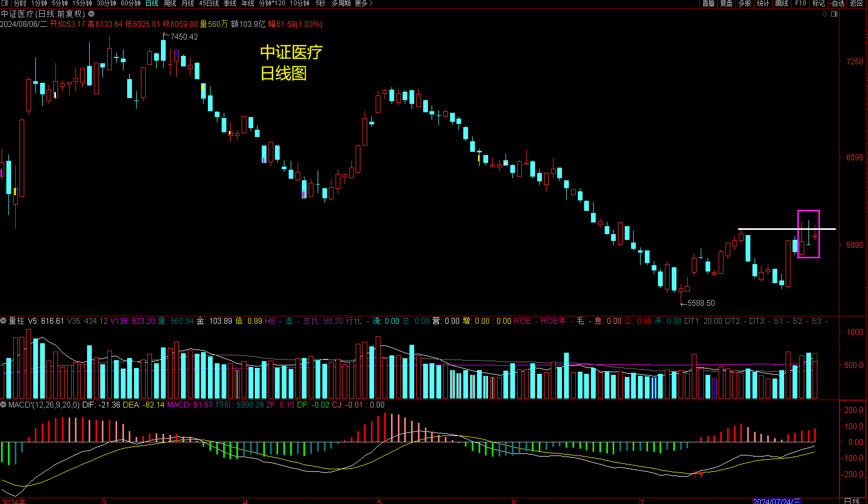Click the 1000 volume axis label
This screenshot has width=868, height=504.
point(855,332)
